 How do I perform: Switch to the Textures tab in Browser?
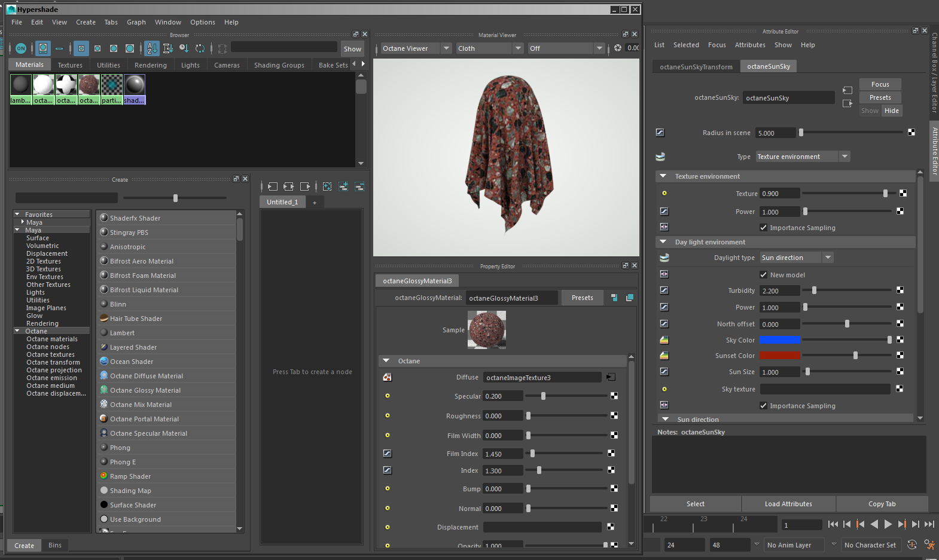pos(70,65)
